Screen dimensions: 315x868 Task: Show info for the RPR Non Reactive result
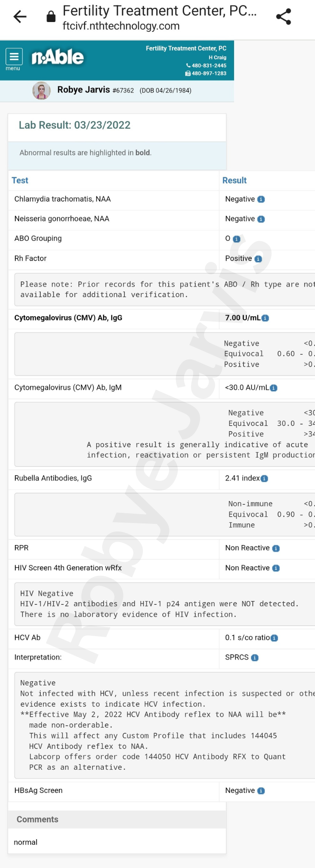pos(276,548)
